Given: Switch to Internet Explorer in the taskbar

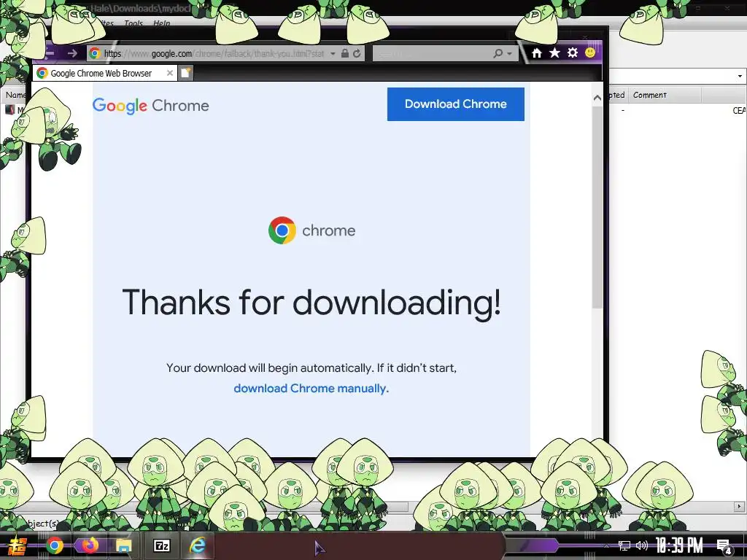Looking at the screenshot, I should coord(198,545).
